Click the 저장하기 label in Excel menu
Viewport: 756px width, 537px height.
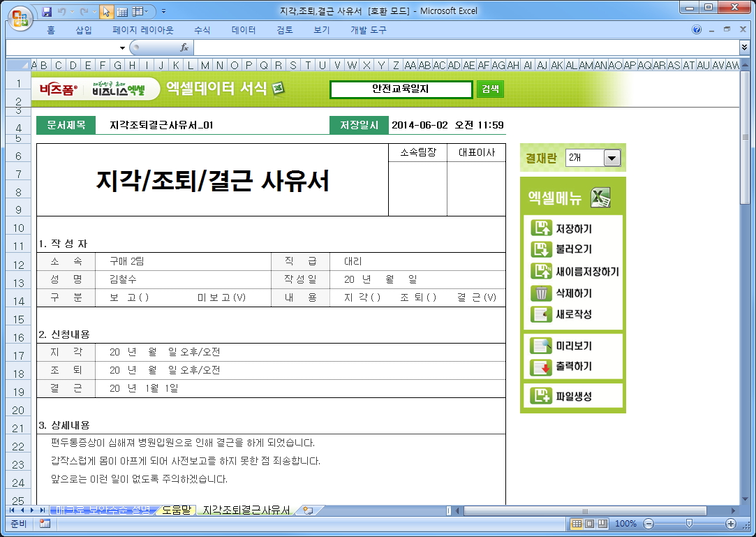pos(574,228)
